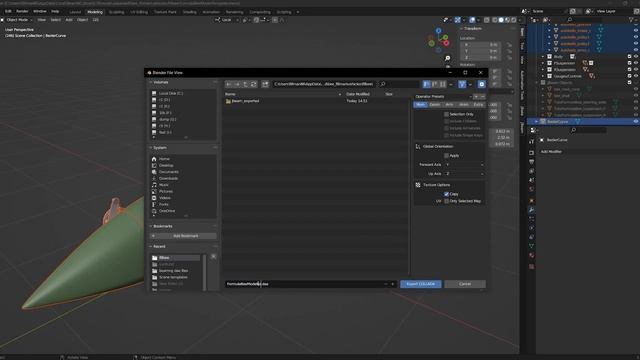
Task: Toggle X-ray viewport icon
Action: click(487, 20)
